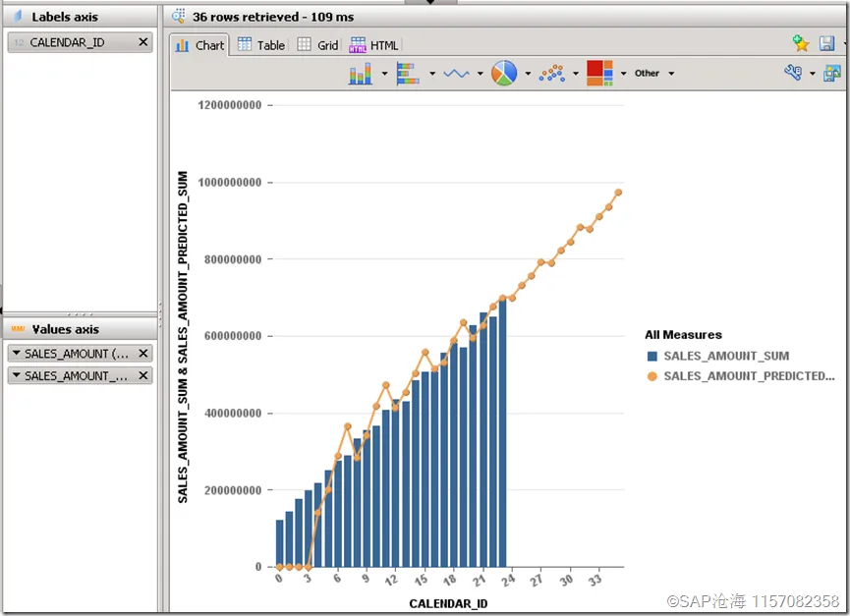Switch to the Chart tab
The width and height of the screenshot is (850, 616).
[x=199, y=45]
